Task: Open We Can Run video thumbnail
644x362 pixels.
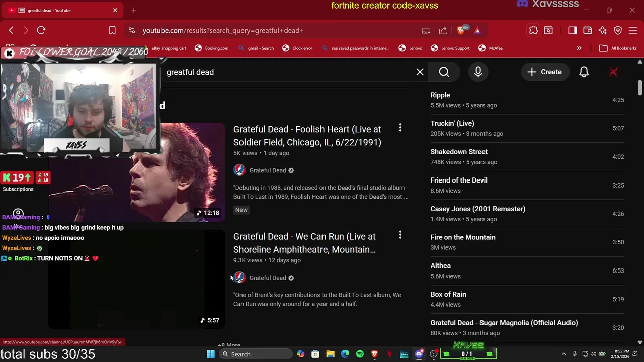Action: 136,280
